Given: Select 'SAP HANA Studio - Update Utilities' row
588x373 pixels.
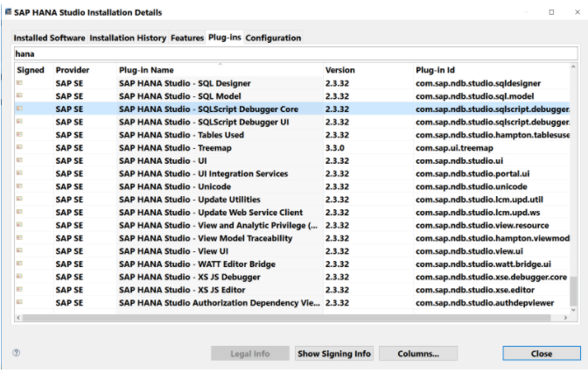Looking at the screenshot, I should click(x=292, y=200).
